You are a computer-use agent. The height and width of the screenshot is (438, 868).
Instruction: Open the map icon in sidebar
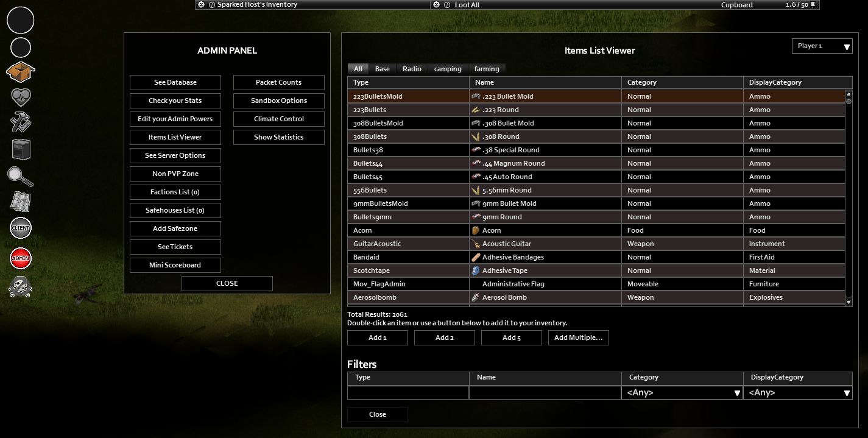pos(21,202)
